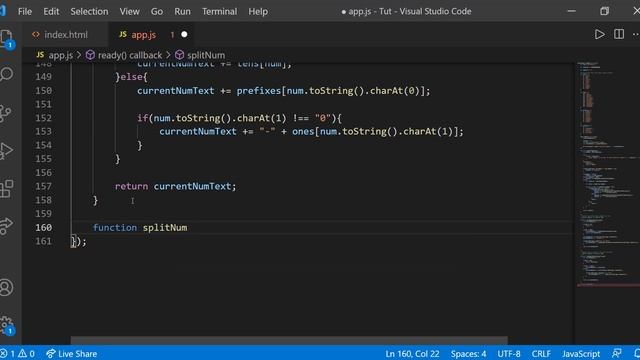640x360 pixels.
Task: Open the Go menu
Action: [157, 11]
